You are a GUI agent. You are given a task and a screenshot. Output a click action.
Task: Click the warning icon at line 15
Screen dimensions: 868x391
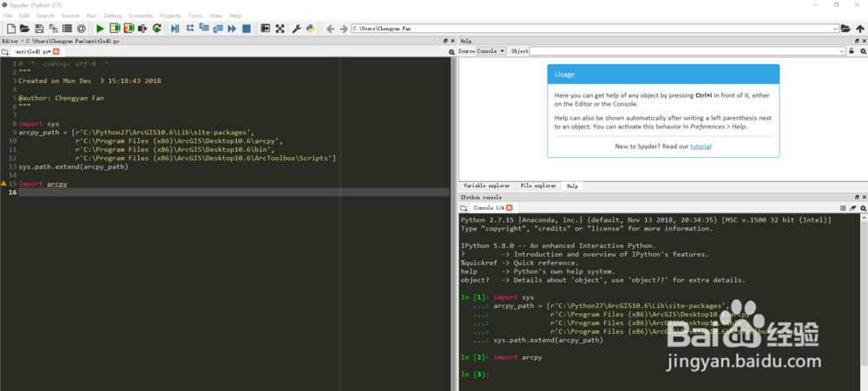(3, 183)
